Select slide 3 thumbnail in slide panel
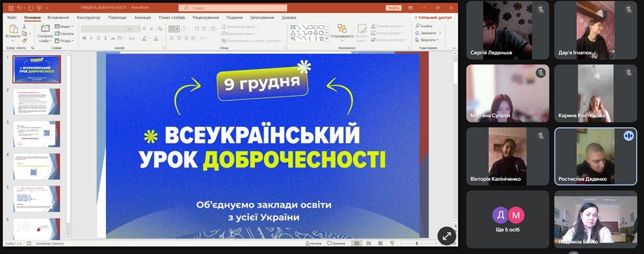 click(37, 133)
